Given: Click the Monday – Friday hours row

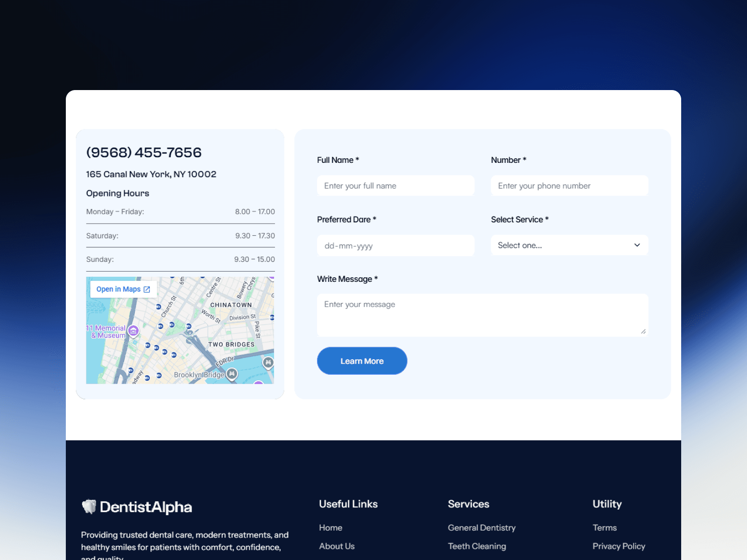Looking at the screenshot, I should point(181,212).
